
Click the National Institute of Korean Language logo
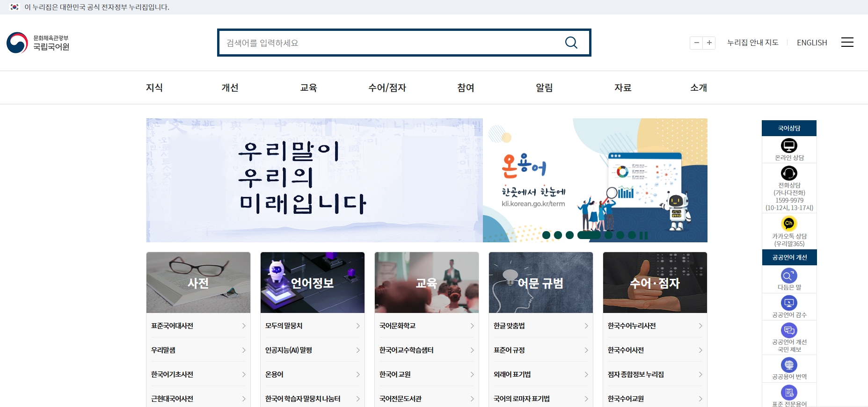(38, 43)
